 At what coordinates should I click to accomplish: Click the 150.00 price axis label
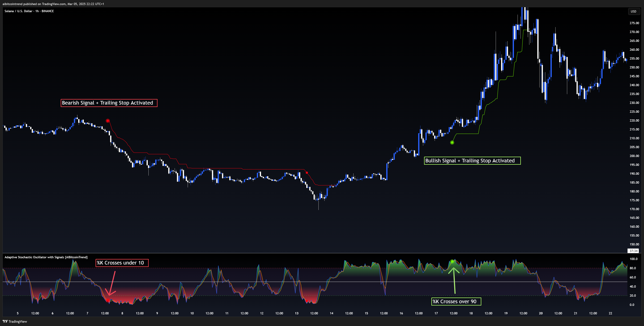coord(634,244)
